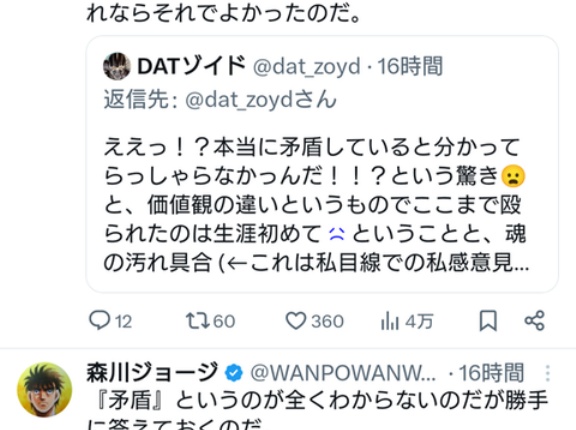Screen dimensions: 576x430
Task: Click the top tweet text それならそれでよかったのだ
Action: click(223, 12)
